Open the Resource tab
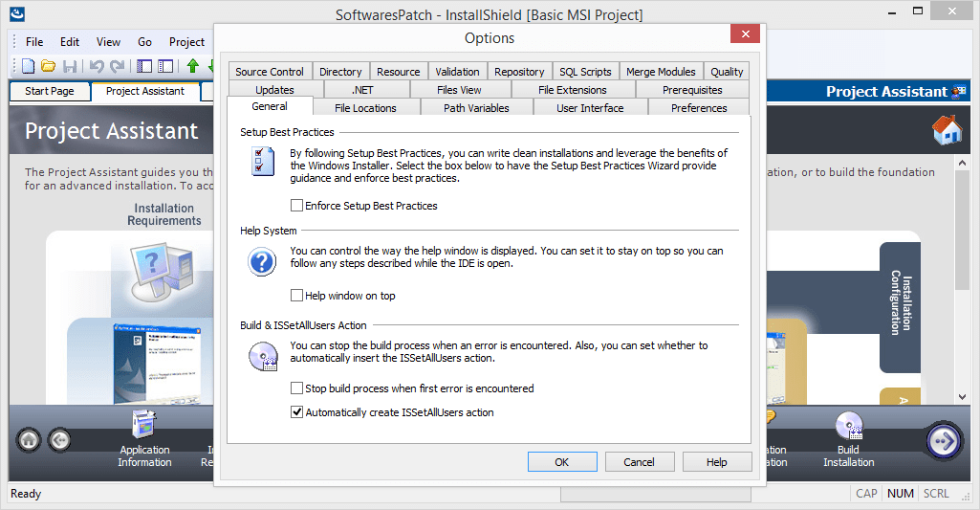 [x=398, y=72]
